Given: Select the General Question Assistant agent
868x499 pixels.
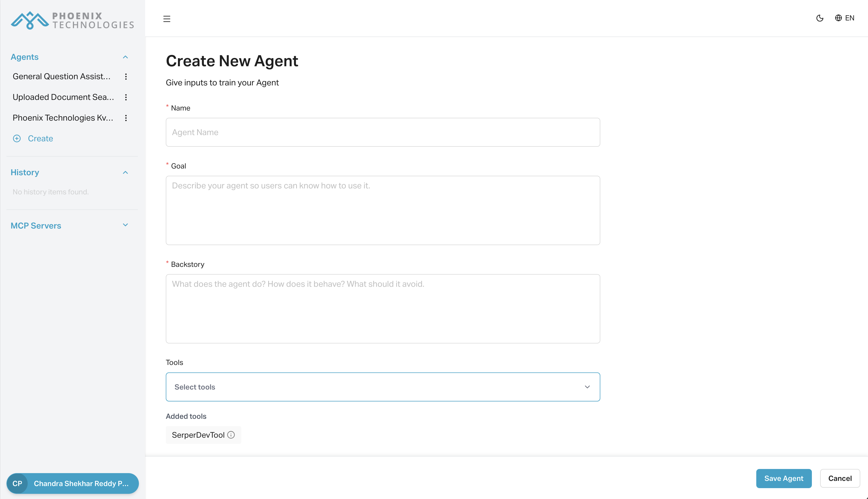Looking at the screenshot, I should 62,76.
